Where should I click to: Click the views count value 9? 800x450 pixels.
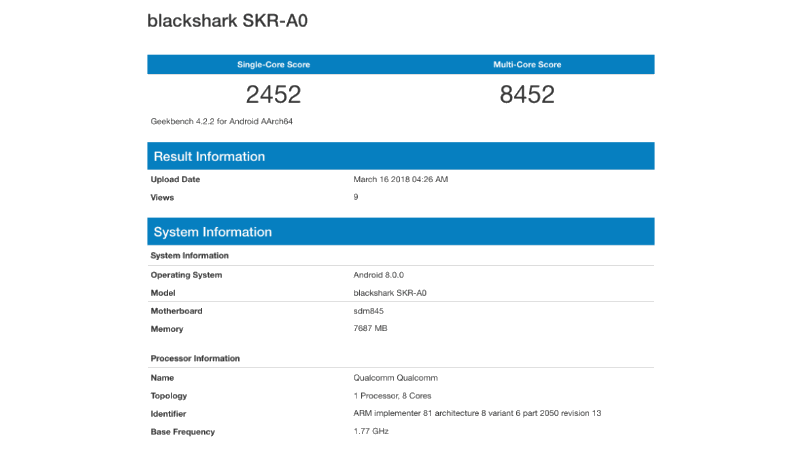(356, 197)
